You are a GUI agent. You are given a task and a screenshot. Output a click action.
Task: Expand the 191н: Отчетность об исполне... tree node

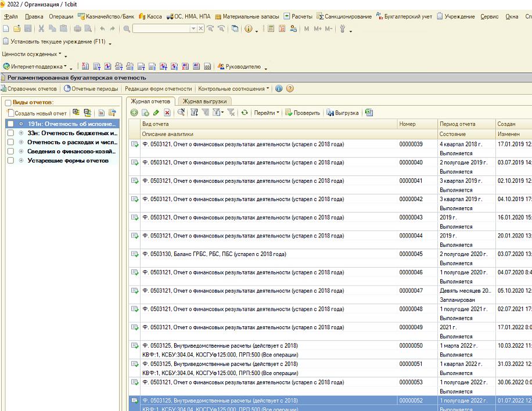click(x=21, y=124)
